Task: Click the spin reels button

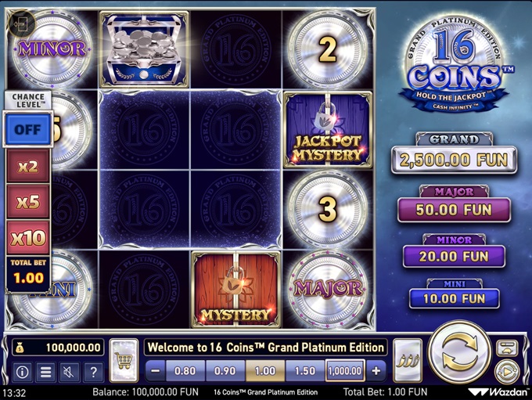Action: click(x=459, y=353)
